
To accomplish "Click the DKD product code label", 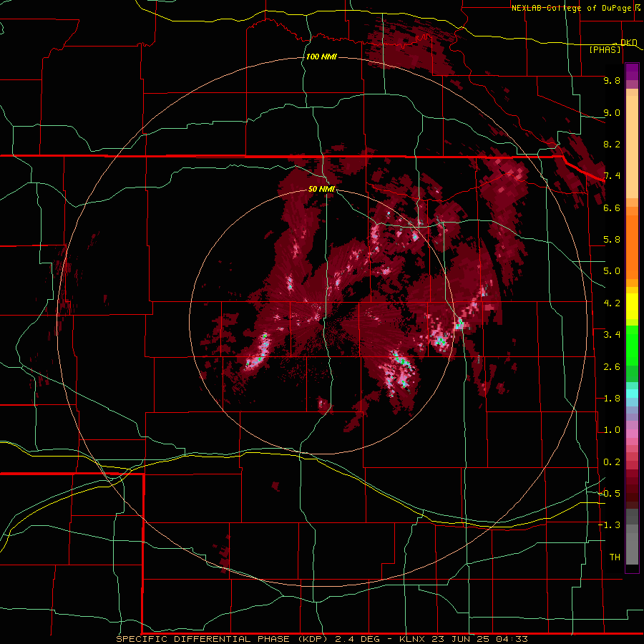I will pyautogui.click(x=629, y=42).
